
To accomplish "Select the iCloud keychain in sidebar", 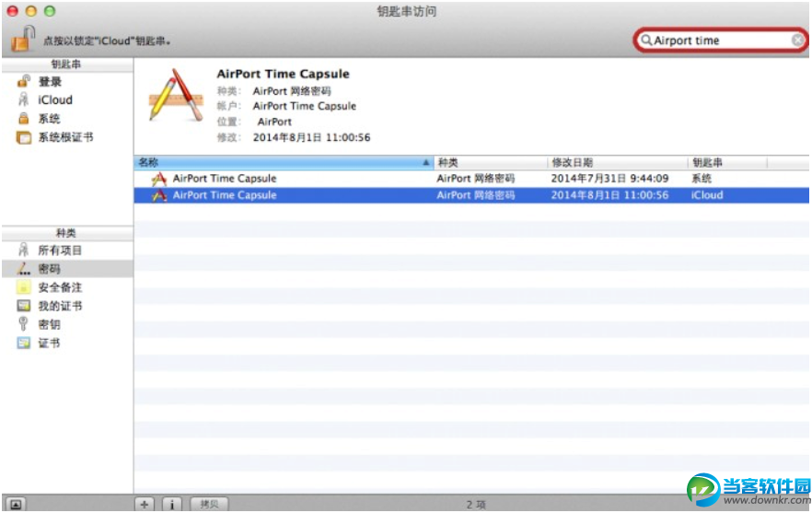I will (x=55, y=99).
